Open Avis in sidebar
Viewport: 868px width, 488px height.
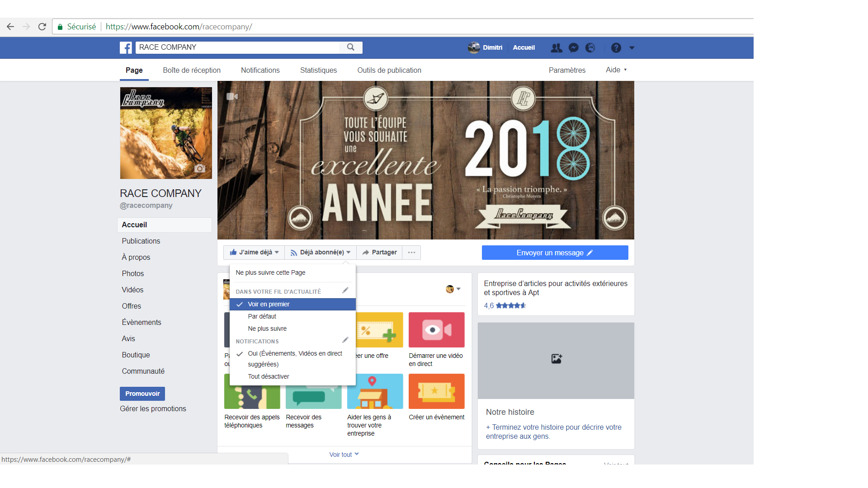[x=128, y=339]
